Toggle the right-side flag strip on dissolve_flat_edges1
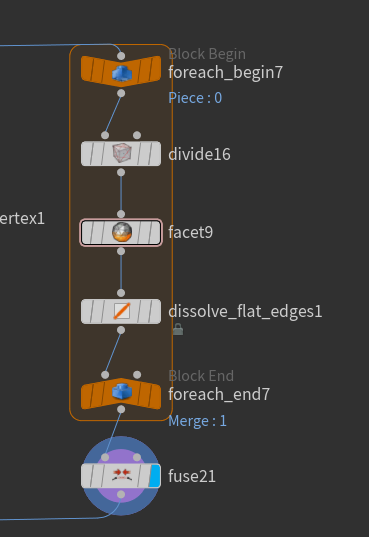Image resolution: width=369 pixels, height=537 pixels. [155, 311]
